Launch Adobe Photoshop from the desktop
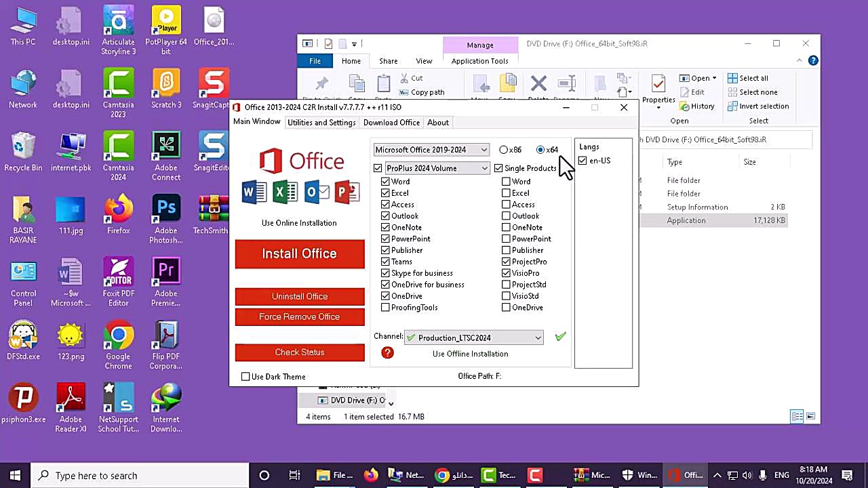 pos(166,220)
